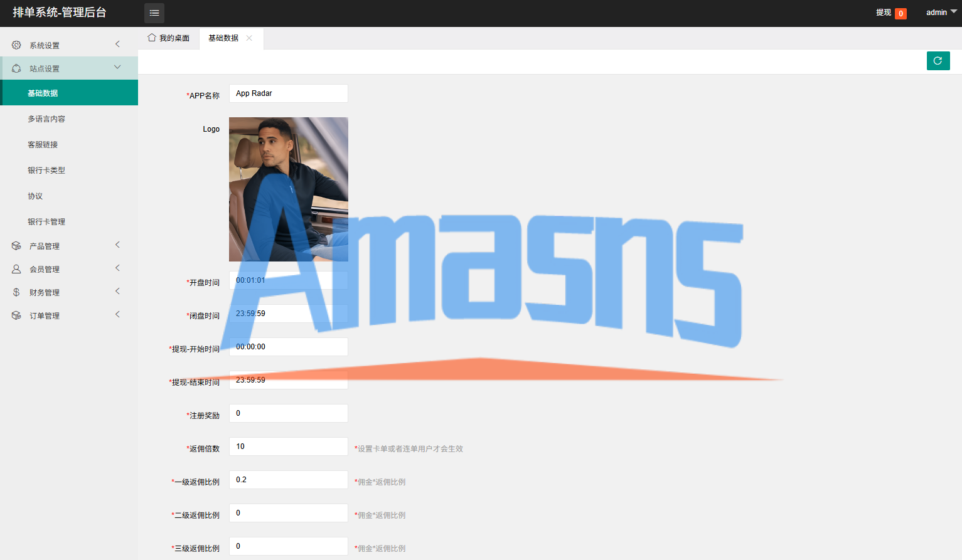This screenshot has height=560, width=962.
Task: Click the 站点设置 sidebar icon
Action: [16, 68]
